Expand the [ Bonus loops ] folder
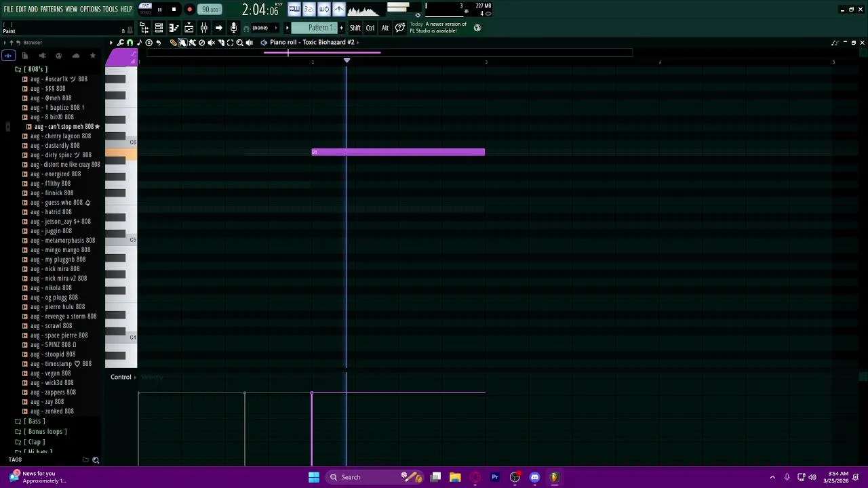Screen dimensions: 868x488 (41, 432)
